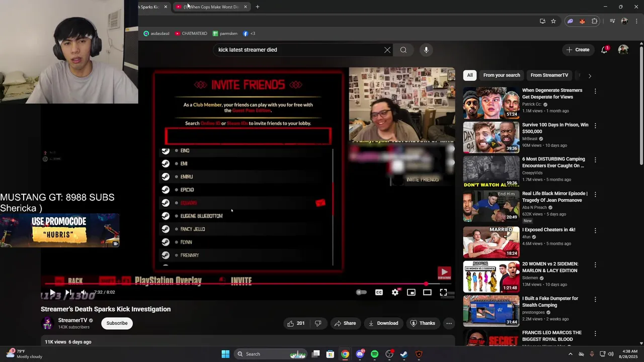Open a new browser tab
644x362 pixels.
point(258,7)
